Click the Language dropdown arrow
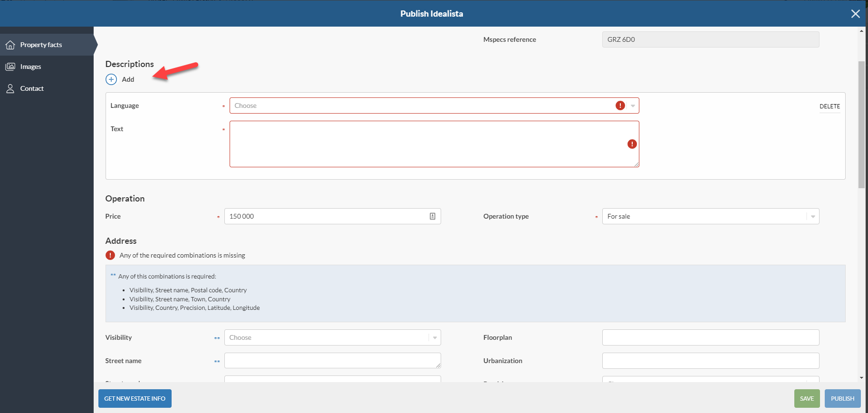 (633, 106)
